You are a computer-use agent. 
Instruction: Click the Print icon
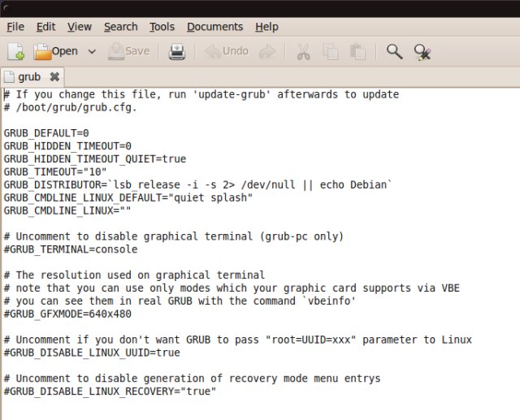(x=177, y=52)
